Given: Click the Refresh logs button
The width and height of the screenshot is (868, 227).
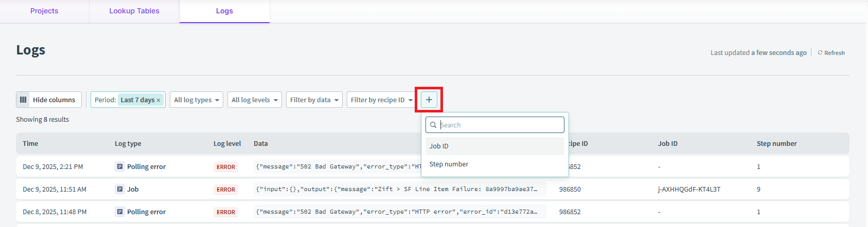Looking at the screenshot, I should click(831, 53).
